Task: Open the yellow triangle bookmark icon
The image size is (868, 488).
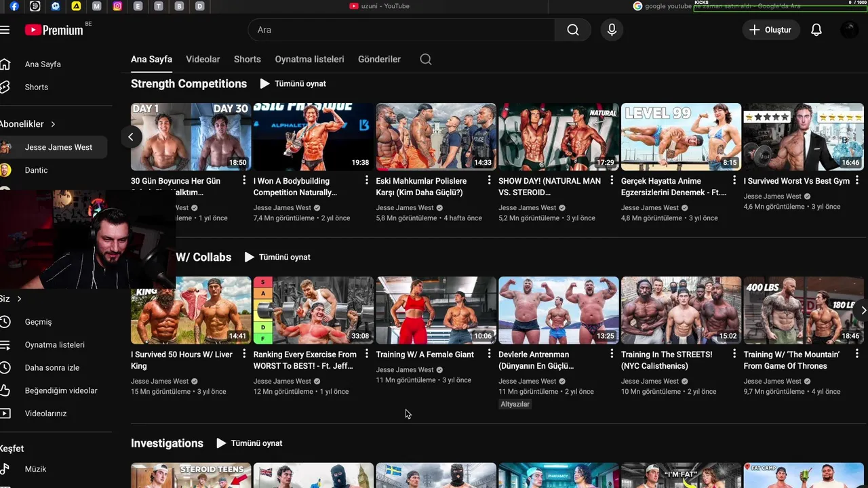Action: (x=76, y=6)
